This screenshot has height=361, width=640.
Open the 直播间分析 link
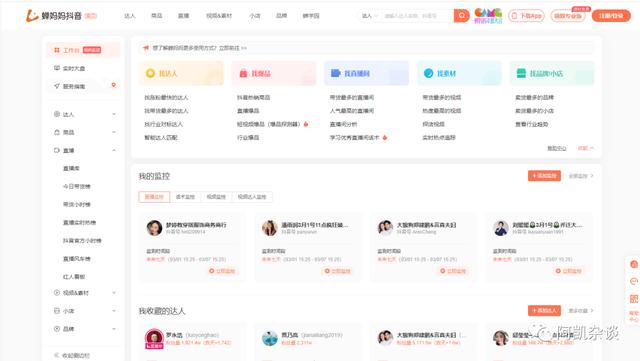[343, 124]
